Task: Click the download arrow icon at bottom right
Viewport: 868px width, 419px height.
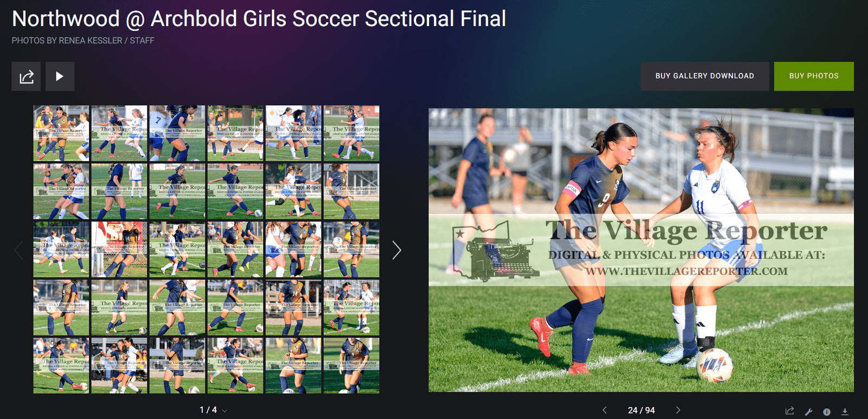Action: click(845, 412)
